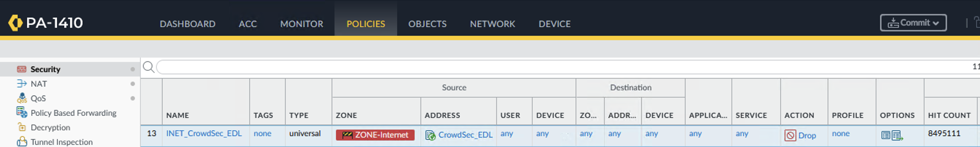Click the red ZONE-Internet zone tag

tap(375, 135)
